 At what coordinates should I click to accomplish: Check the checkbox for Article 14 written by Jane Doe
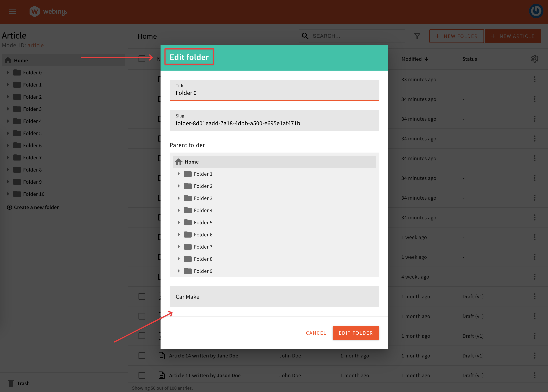[x=142, y=356]
